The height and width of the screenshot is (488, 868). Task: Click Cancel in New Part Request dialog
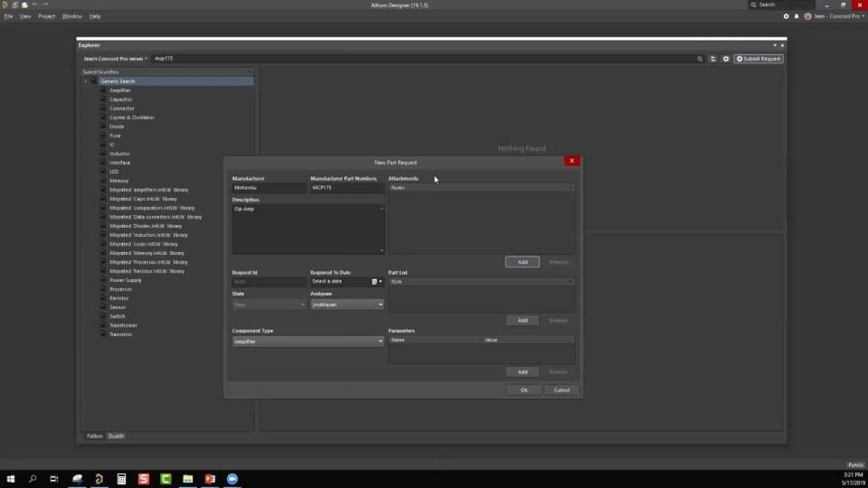pyautogui.click(x=561, y=390)
